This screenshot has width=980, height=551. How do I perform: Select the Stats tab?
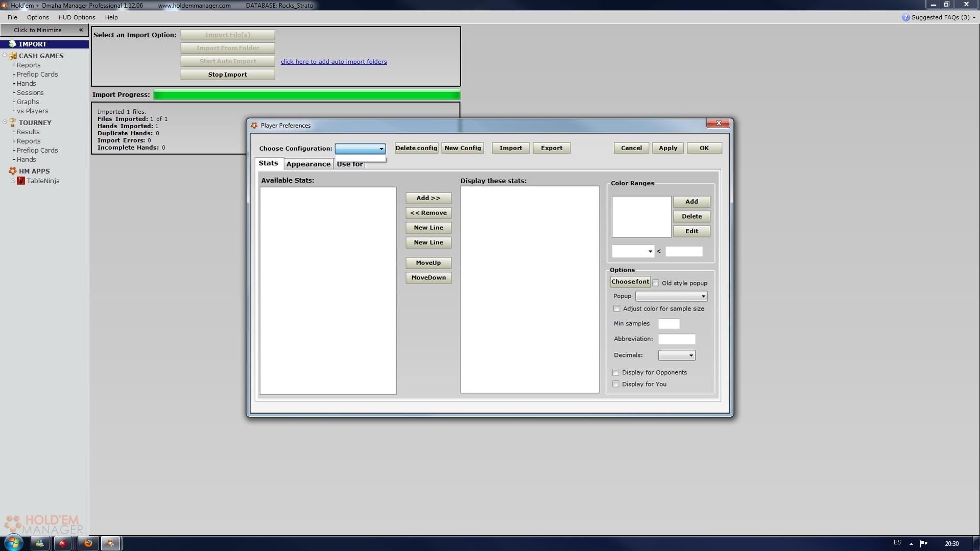pyautogui.click(x=269, y=163)
